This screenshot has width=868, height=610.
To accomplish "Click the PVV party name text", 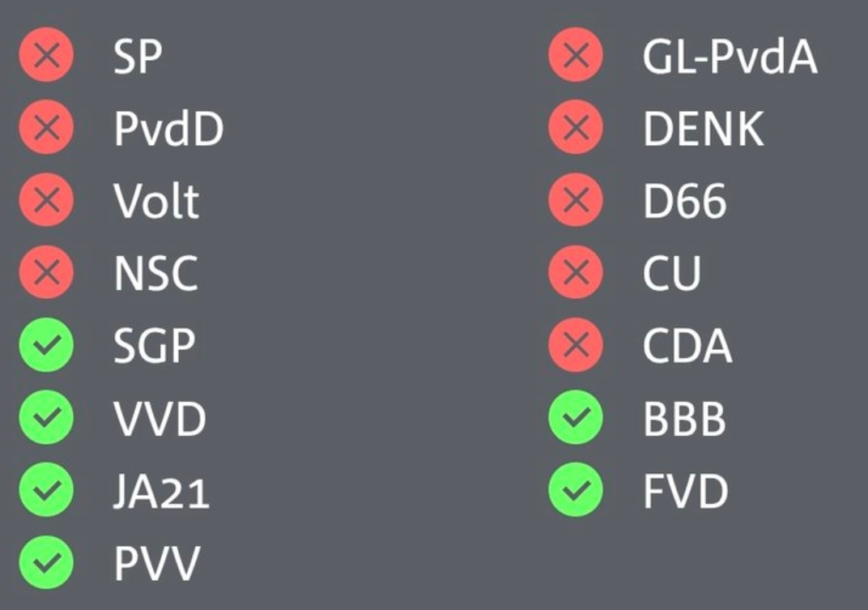I will coord(156,564).
